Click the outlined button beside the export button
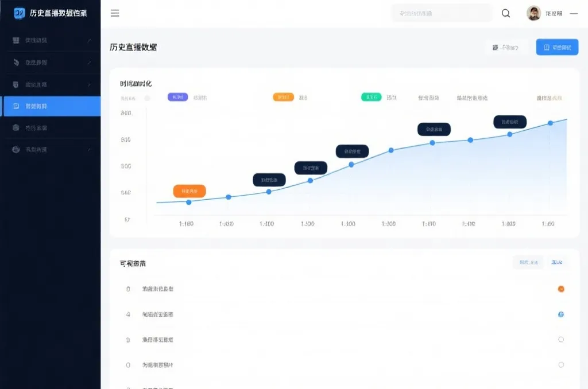 [x=508, y=47]
